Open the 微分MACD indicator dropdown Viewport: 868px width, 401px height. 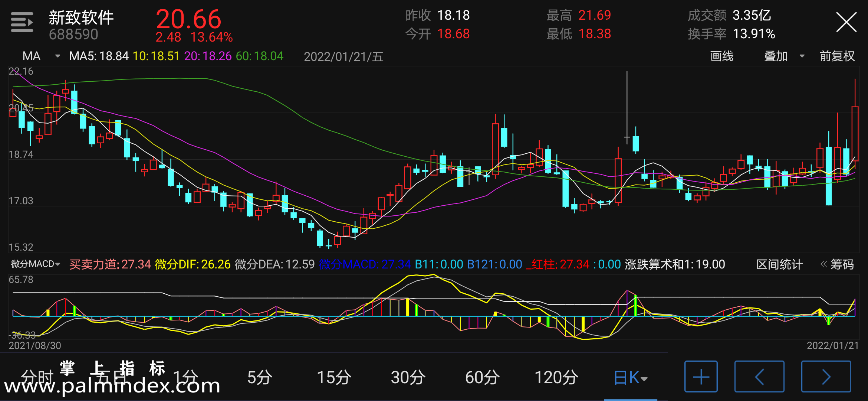[35, 264]
